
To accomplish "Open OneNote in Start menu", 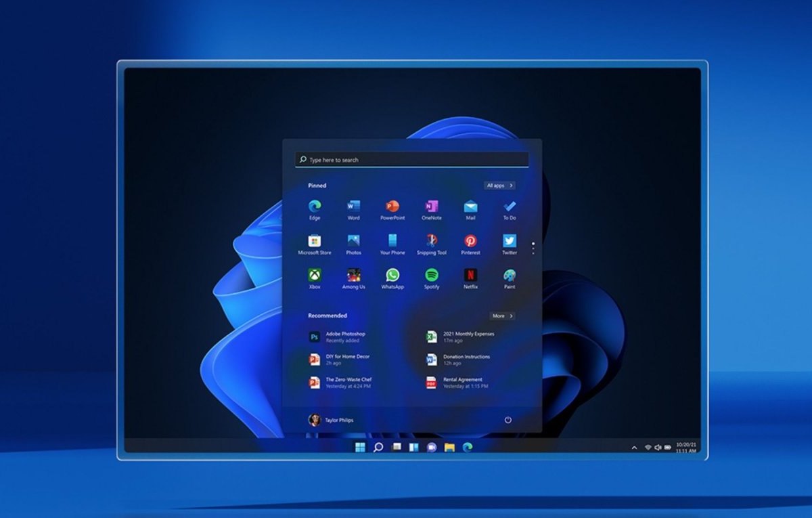I will click(432, 209).
